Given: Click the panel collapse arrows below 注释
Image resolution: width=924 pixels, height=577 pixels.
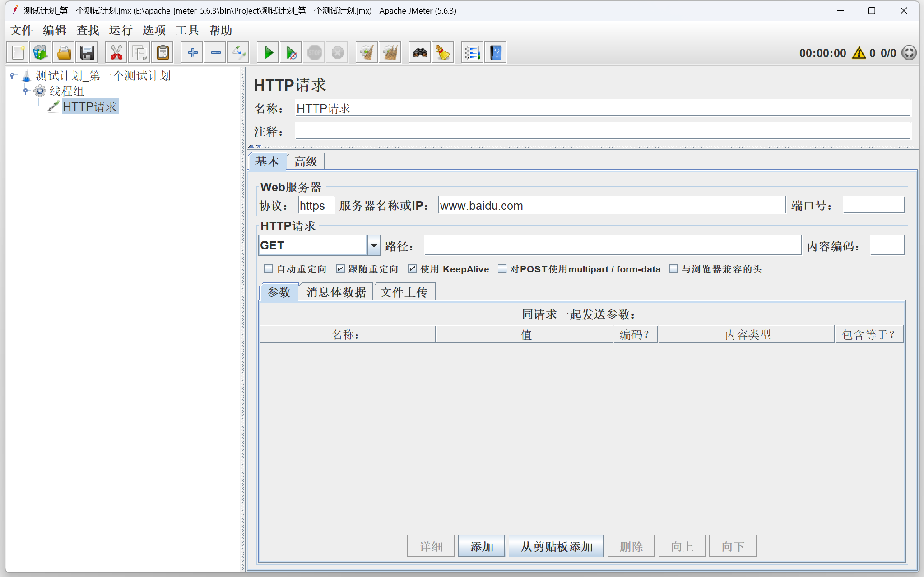Looking at the screenshot, I should pos(255,146).
